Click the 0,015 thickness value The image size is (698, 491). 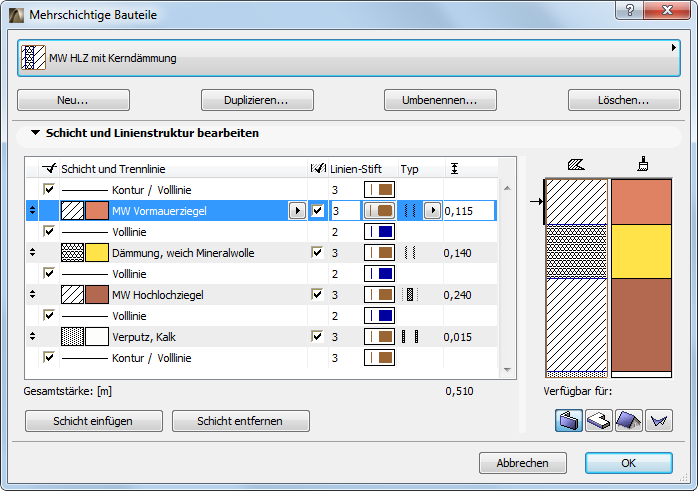point(457,337)
